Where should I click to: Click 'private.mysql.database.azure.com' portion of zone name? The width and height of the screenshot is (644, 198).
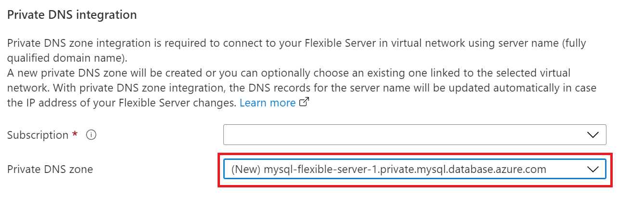(463, 169)
